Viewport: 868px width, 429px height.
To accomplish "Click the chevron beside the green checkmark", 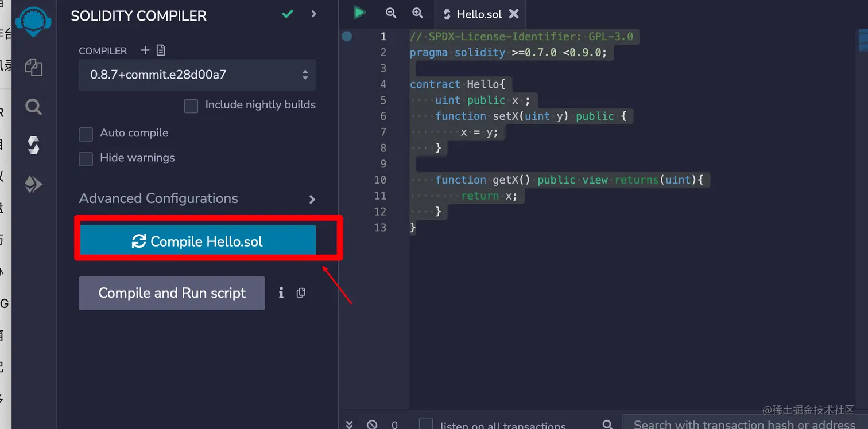I will tap(313, 14).
